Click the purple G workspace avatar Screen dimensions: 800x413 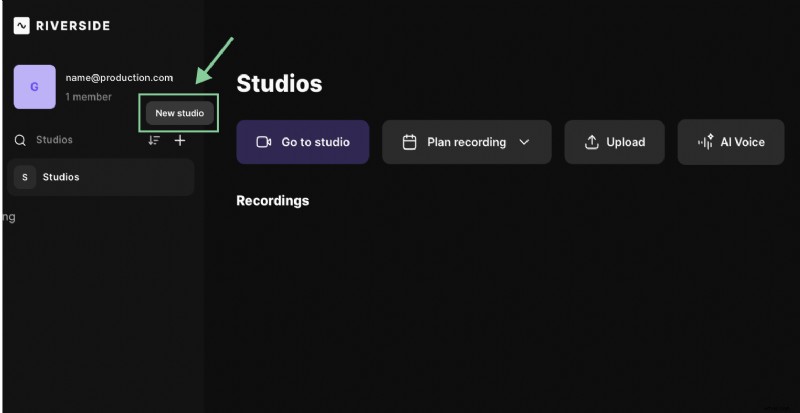pyautogui.click(x=35, y=87)
